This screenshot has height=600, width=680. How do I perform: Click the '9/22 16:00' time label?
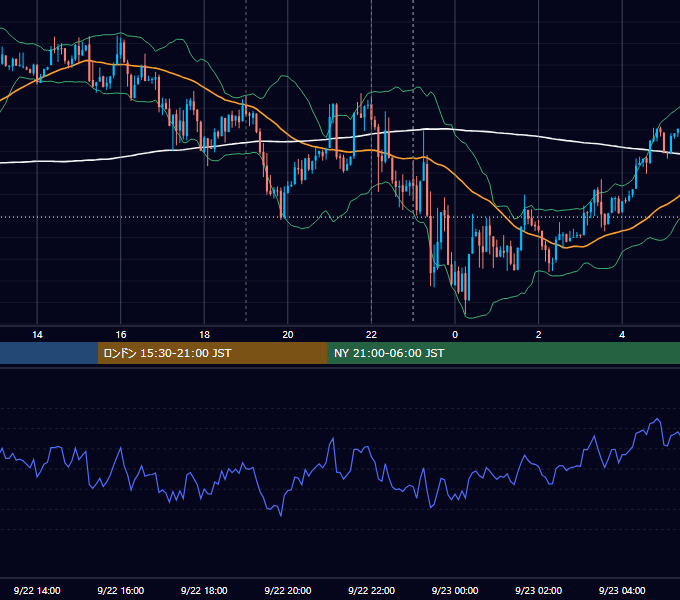121,590
